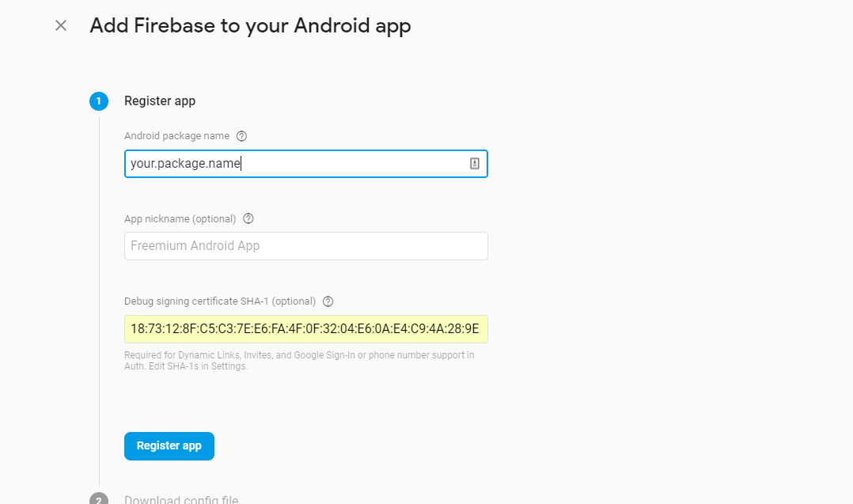Click the Android package name label
The image size is (853, 504).
176,136
